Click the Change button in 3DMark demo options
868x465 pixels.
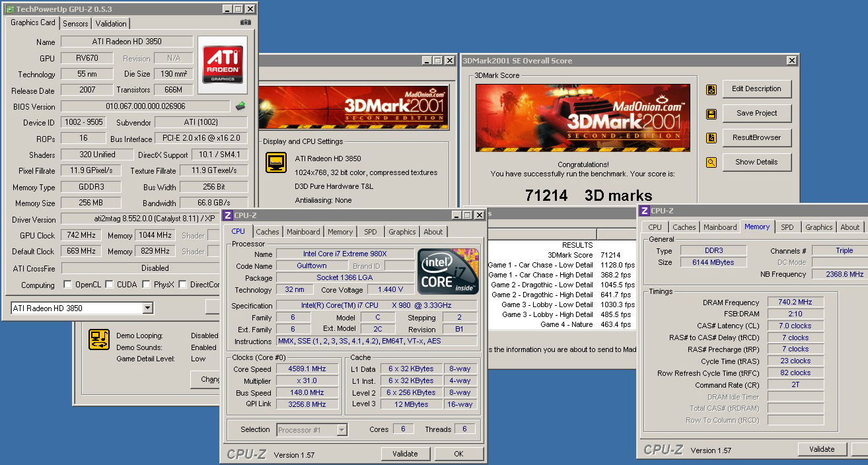click(x=207, y=379)
